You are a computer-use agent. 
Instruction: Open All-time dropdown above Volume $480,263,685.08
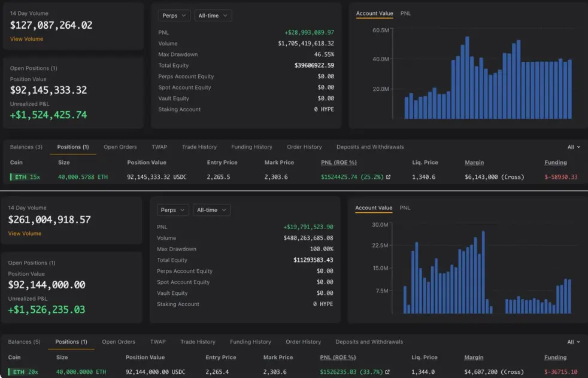click(211, 210)
